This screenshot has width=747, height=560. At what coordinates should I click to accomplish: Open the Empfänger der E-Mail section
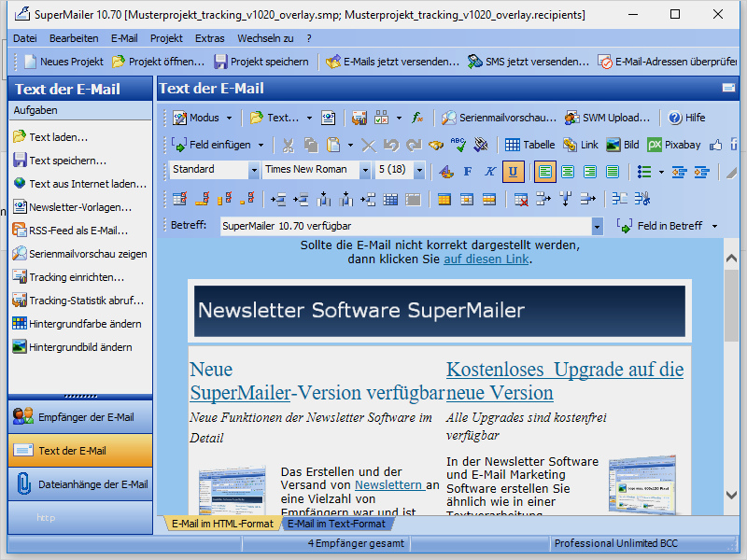(x=80, y=416)
